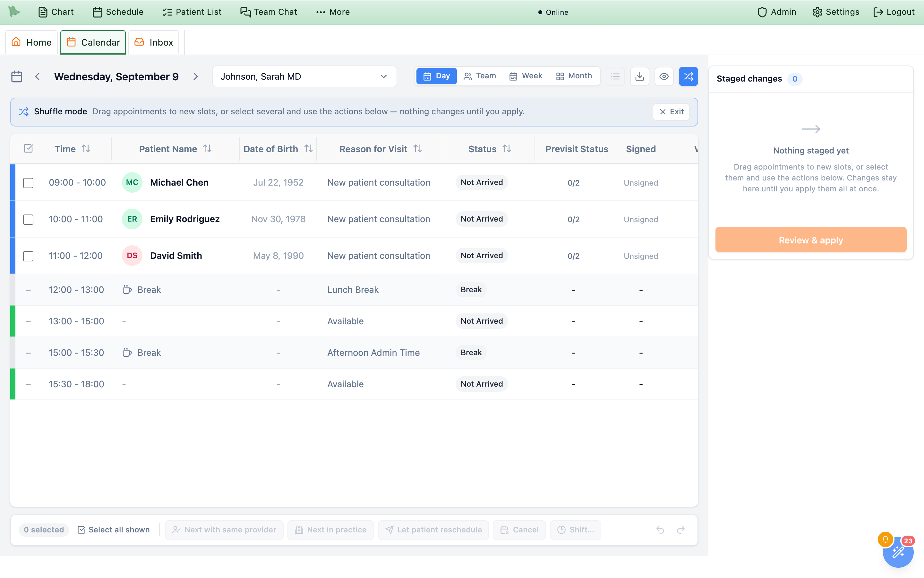Switch to Week view
Image resolution: width=924 pixels, height=578 pixels.
coord(526,76)
